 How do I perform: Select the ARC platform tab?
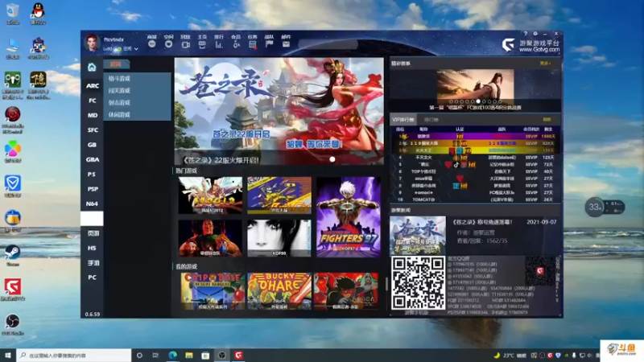coord(92,86)
